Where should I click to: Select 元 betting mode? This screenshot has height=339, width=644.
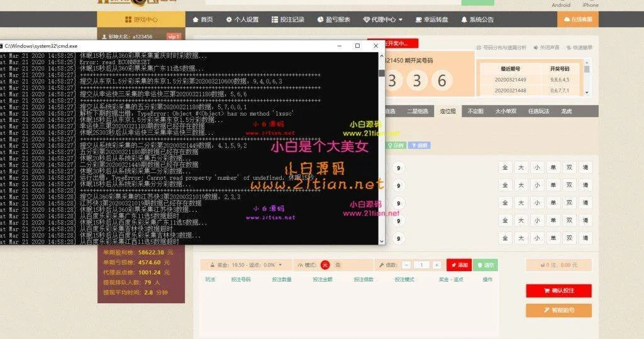coord(325,265)
